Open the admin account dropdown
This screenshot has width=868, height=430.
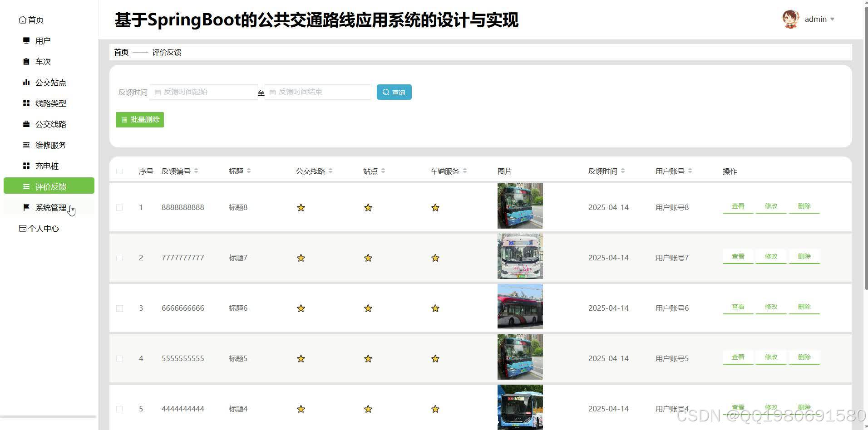pyautogui.click(x=818, y=19)
